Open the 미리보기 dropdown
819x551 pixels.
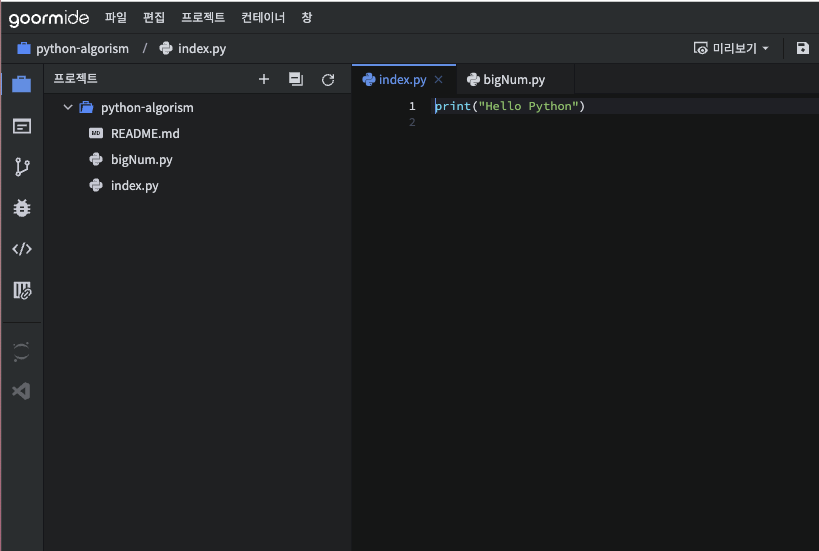pos(731,49)
